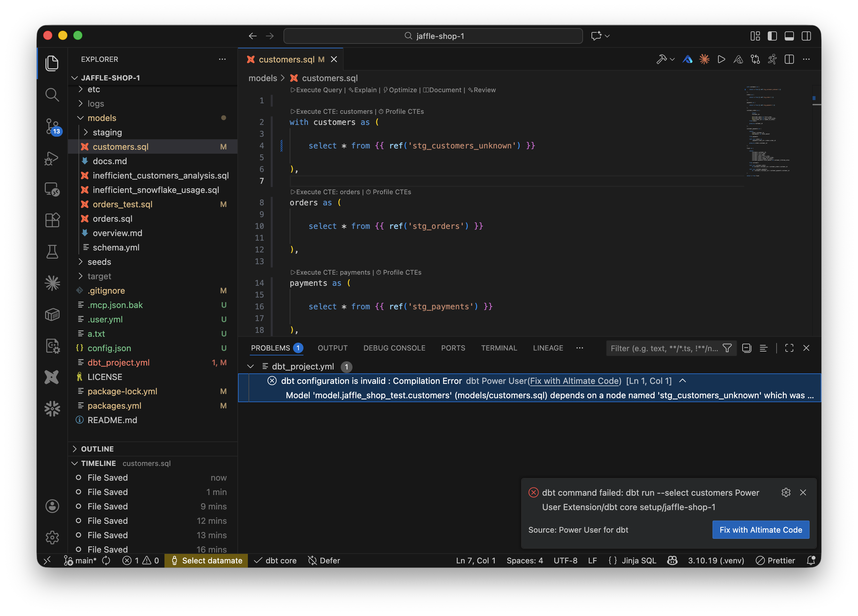Viewport: 858px width, 616px height.
Task: Click Copilot status icon in status bar
Action: coord(672,560)
